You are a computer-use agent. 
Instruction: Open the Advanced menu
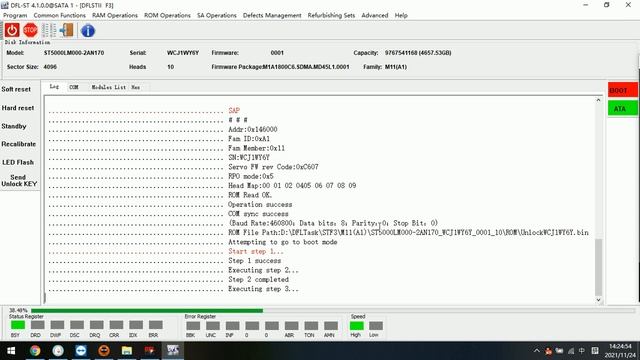[375, 15]
